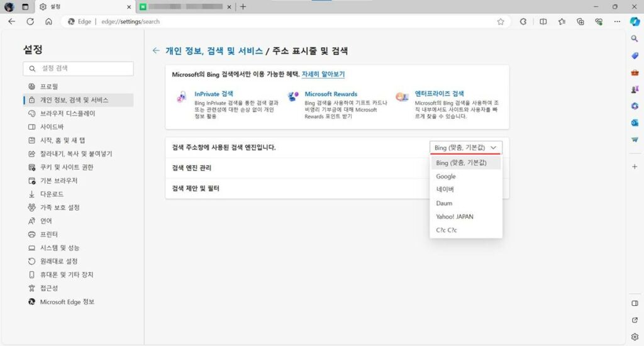Focus the 설정 검색 input field
The image size is (644, 346).
[78, 69]
